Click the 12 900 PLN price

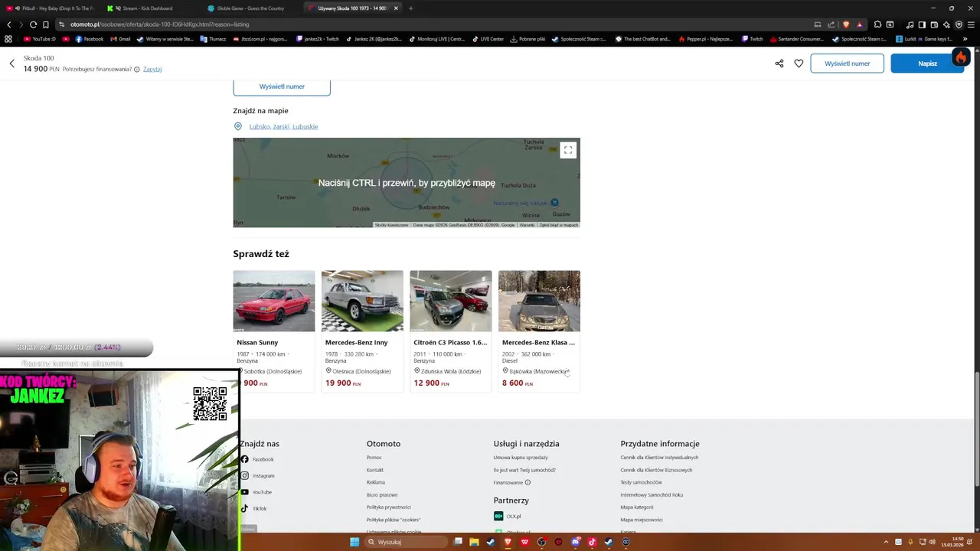(x=431, y=383)
